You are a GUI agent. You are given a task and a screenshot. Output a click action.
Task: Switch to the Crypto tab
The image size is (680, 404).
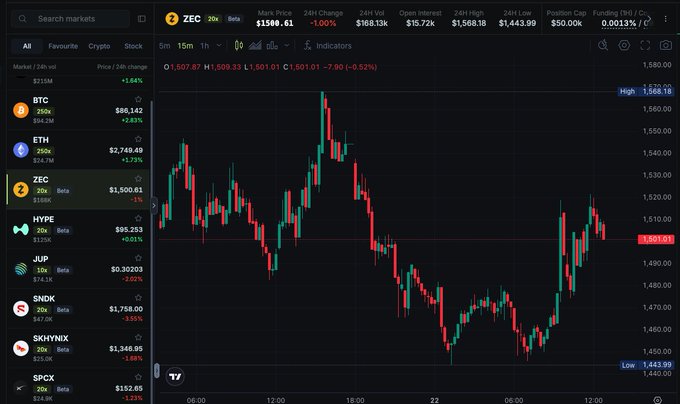[x=99, y=46]
